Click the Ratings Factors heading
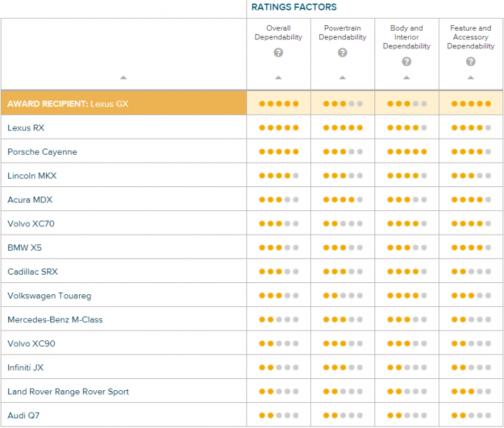This screenshot has width=504, height=428. [x=294, y=7]
